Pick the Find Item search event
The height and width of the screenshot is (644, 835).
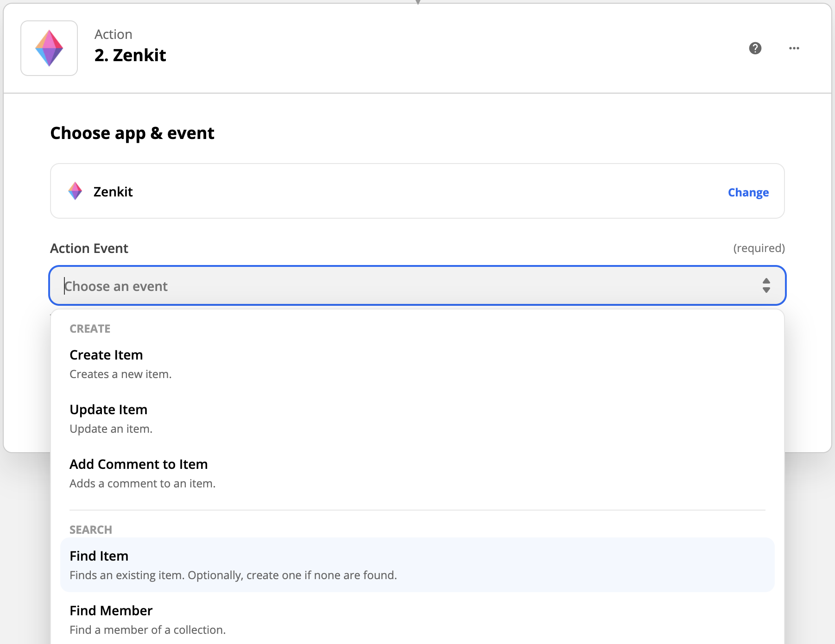click(x=417, y=565)
